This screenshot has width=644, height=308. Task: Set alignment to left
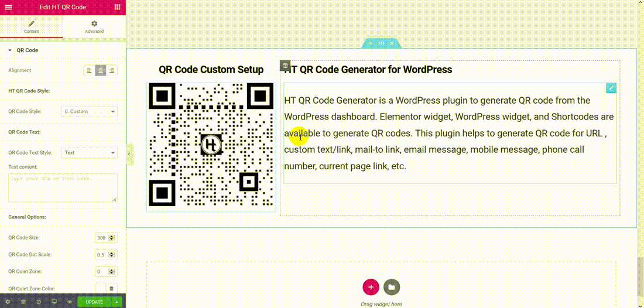point(89,71)
